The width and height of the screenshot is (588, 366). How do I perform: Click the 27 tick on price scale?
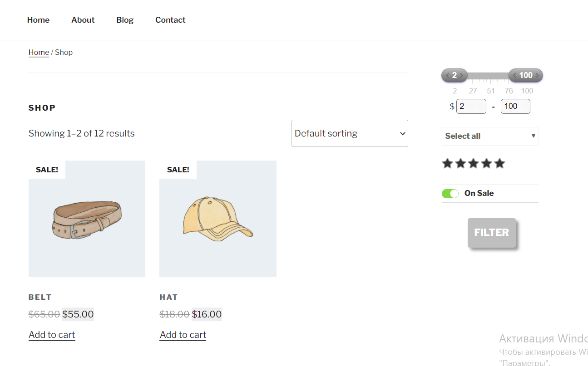(x=473, y=91)
